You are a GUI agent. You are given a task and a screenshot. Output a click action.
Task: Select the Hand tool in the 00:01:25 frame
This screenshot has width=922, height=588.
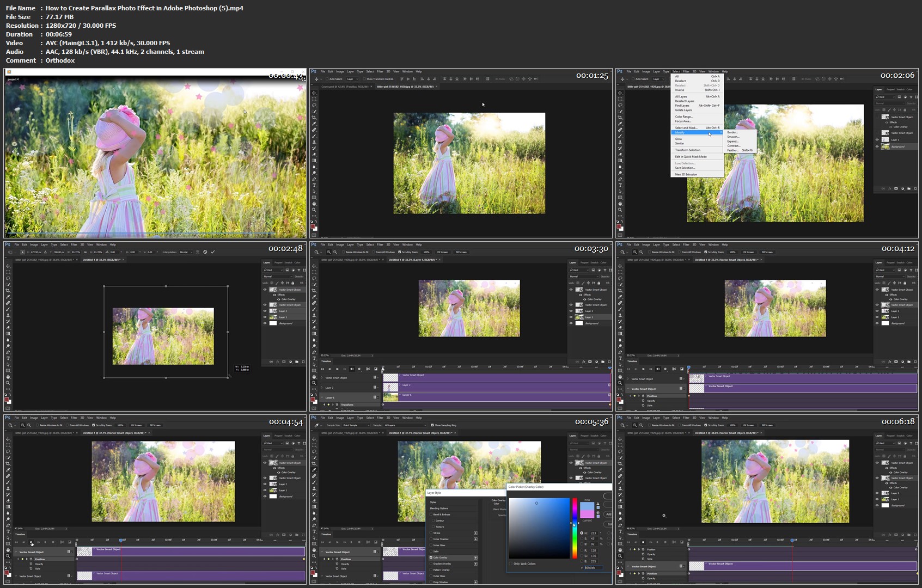point(314,204)
